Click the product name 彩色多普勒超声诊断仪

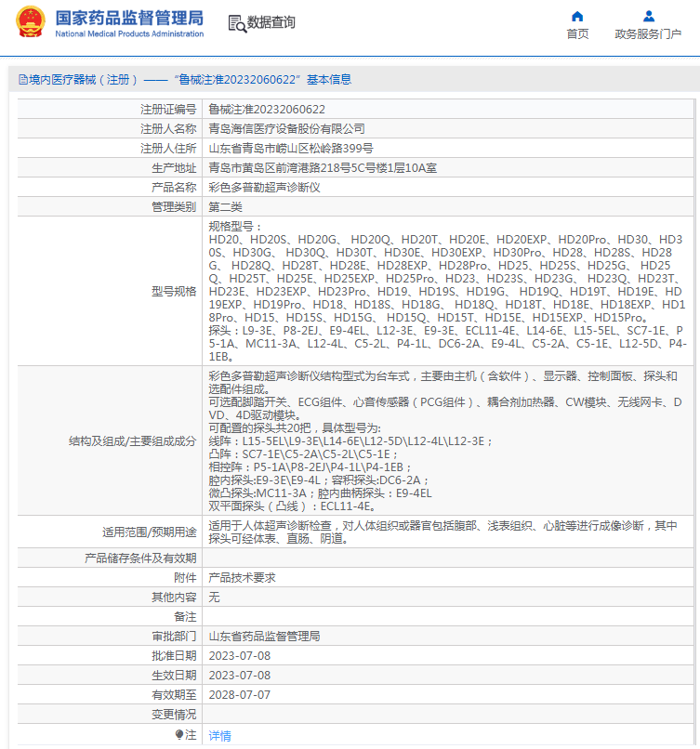click(x=264, y=188)
